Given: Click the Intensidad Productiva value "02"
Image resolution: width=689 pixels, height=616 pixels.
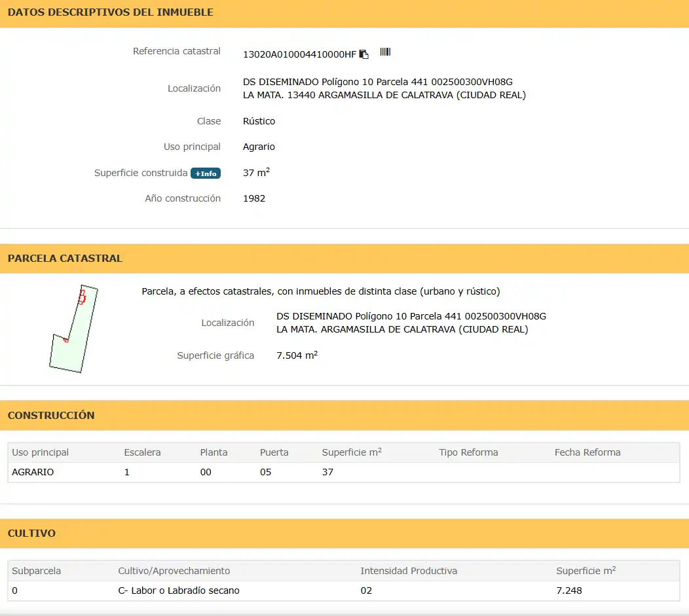Looking at the screenshot, I should [367, 590].
